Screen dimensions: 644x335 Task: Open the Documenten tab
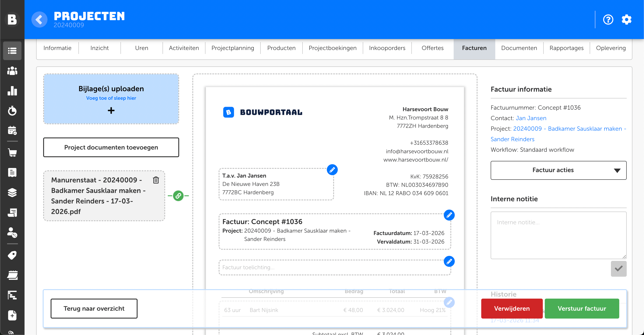click(x=519, y=48)
